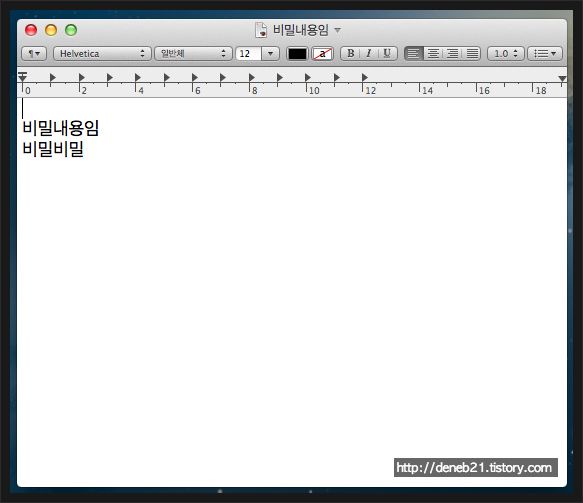The image size is (583, 503).
Task: Click the tab stop marker at ruler 6
Action: tap(195, 77)
